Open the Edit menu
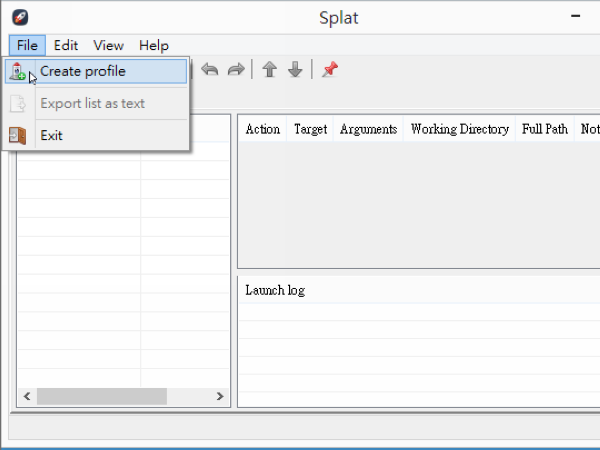 [x=66, y=45]
